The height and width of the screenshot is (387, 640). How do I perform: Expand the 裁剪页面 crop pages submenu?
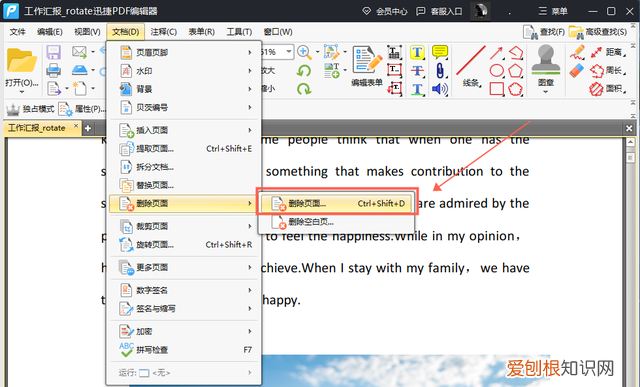point(185,226)
